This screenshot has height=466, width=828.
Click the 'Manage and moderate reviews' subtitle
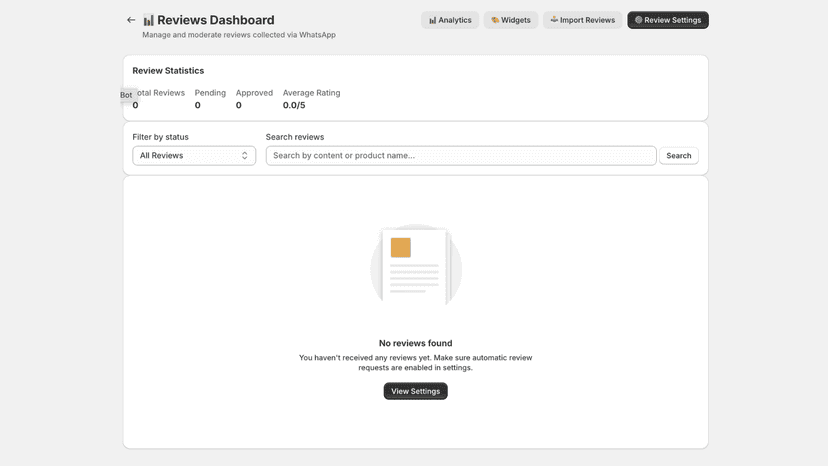click(x=239, y=35)
